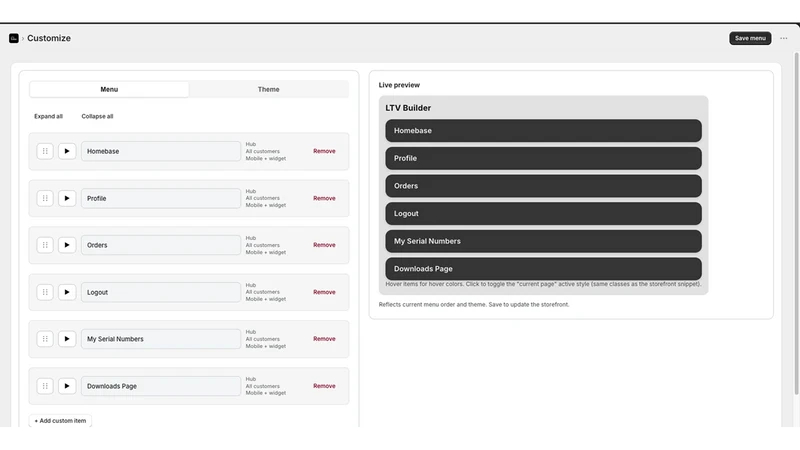Image resolution: width=800 pixels, height=450 pixels.
Task: Remove the My Serial Numbers item
Action: [x=324, y=339]
